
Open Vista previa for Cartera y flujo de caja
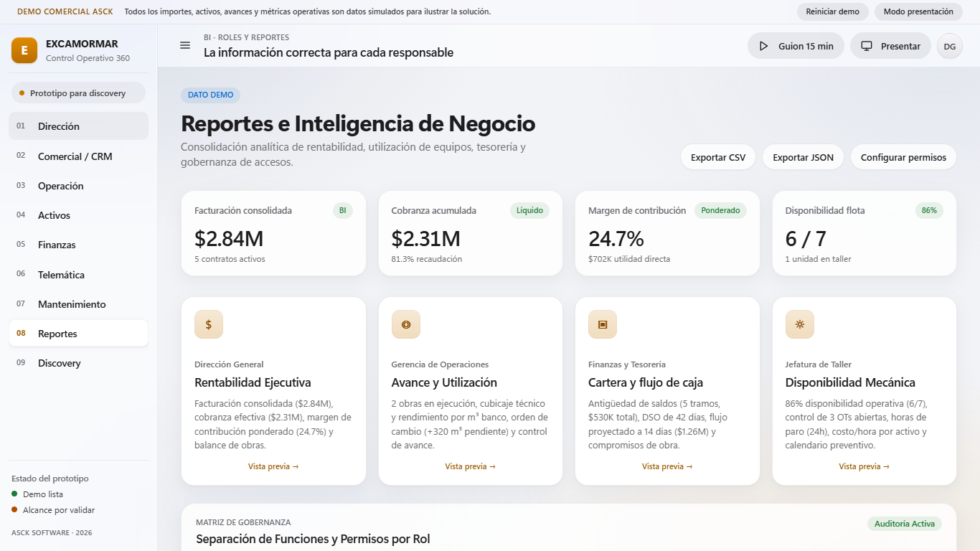[667, 466]
